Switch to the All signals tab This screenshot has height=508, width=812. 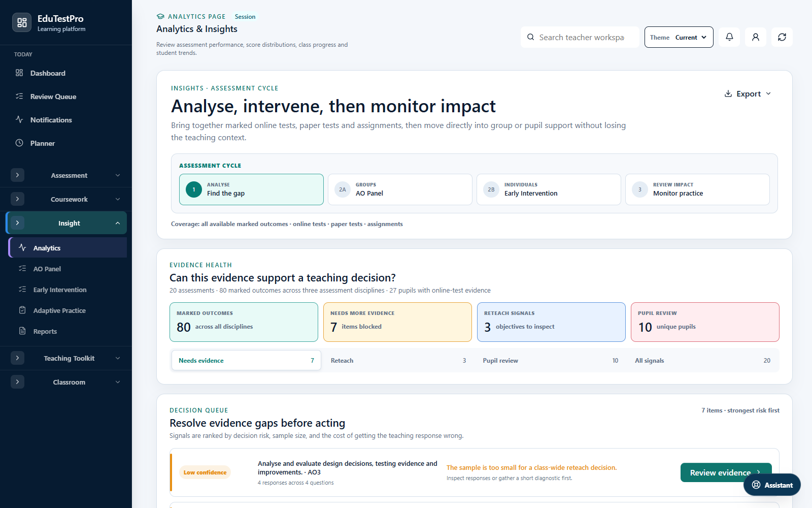(703, 360)
